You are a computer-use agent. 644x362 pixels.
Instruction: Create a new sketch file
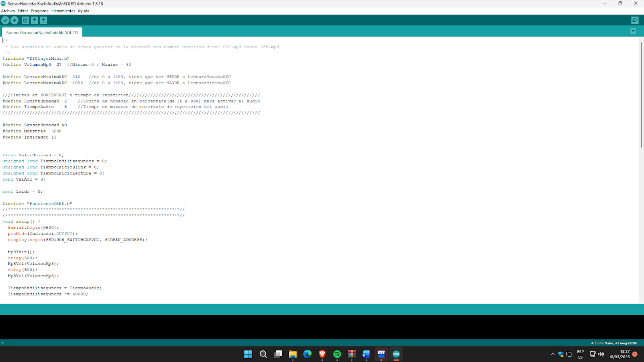pyautogui.click(x=25, y=20)
